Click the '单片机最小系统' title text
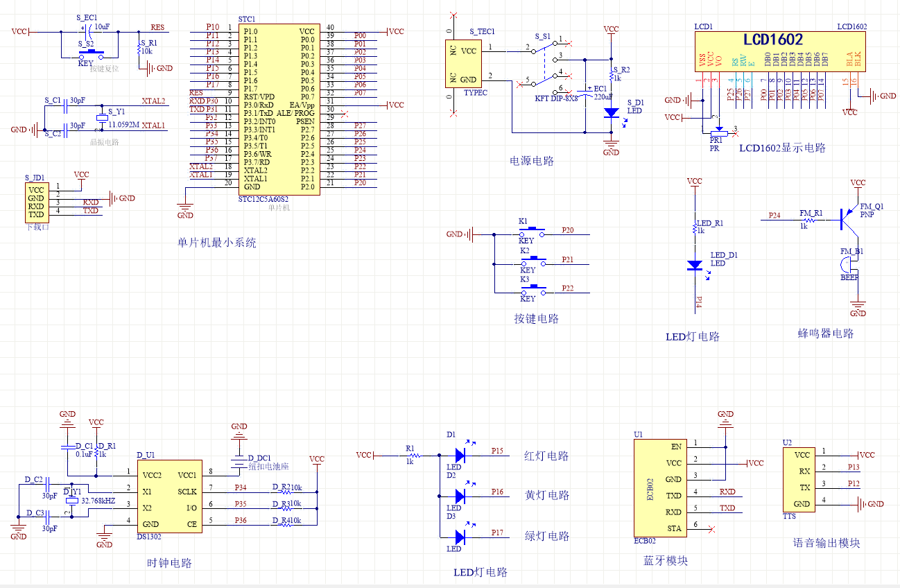 click(x=217, y=243)
